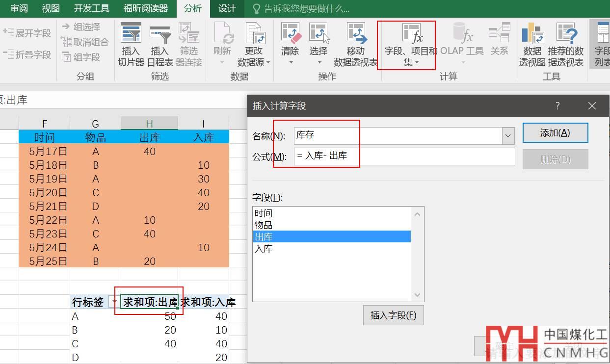Viewport: 610px width, 364px height.
Task: Click the 选择 (Select) ribbon icon
Action: [x=318, y=43]
